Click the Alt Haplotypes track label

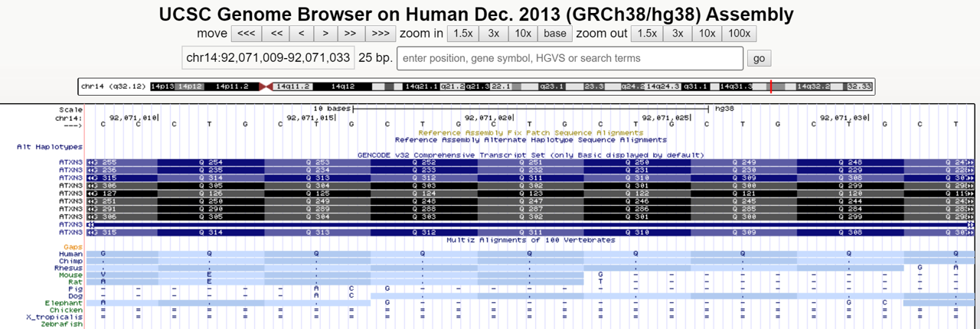tap(50, 146)
